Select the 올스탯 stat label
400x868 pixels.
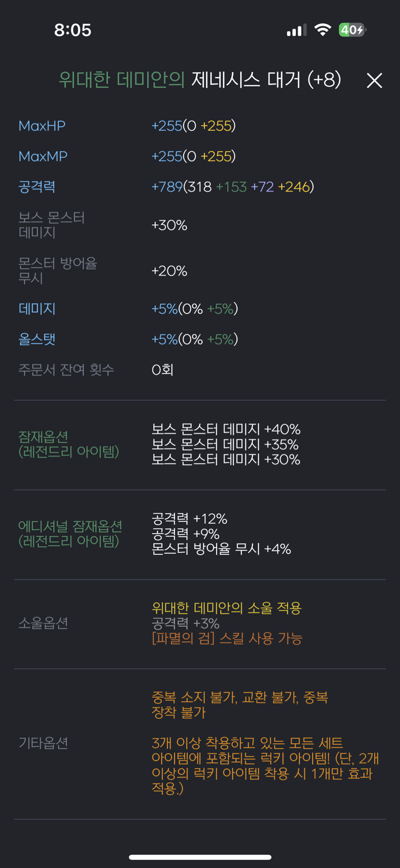(x=37, y=339)
